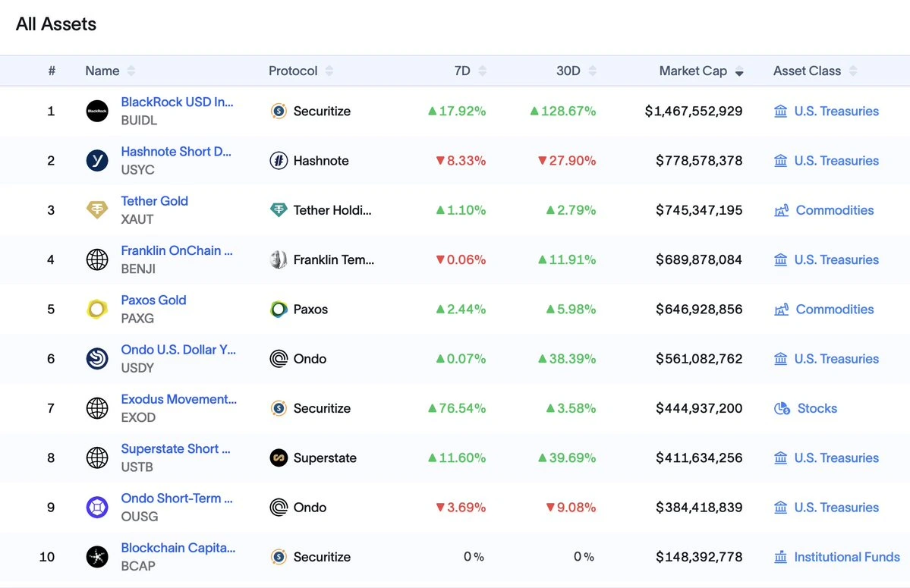
Task: Click the Superstate protocol name
Action: 325,458
